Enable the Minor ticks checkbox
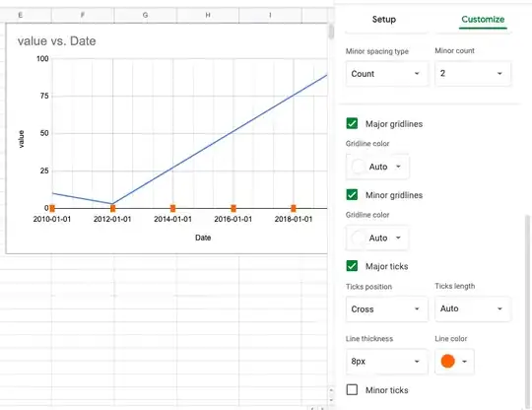Viewport: 532px width, 410px height. [352, 389]
